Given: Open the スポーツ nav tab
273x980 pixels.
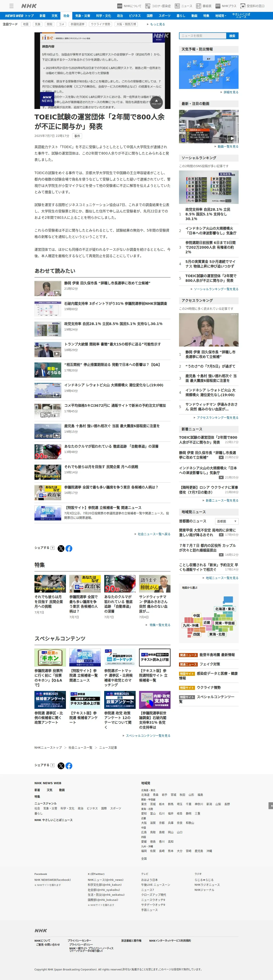Looking at the screenshot, I should coord(165,16).
